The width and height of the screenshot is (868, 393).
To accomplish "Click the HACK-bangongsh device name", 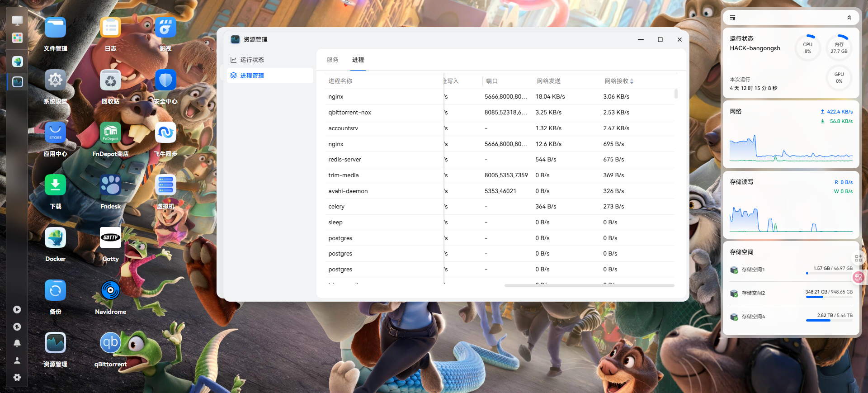I will pyautogui.click(x=755, y=48).
